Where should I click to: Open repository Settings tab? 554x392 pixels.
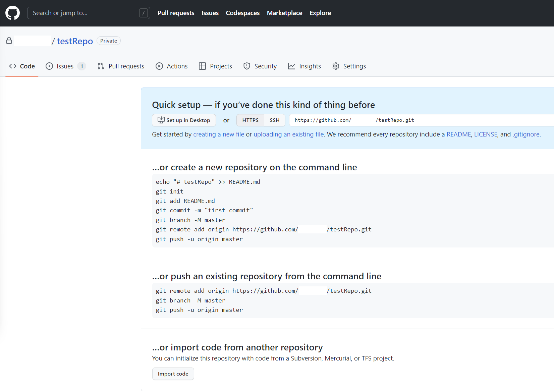point(349,66)
